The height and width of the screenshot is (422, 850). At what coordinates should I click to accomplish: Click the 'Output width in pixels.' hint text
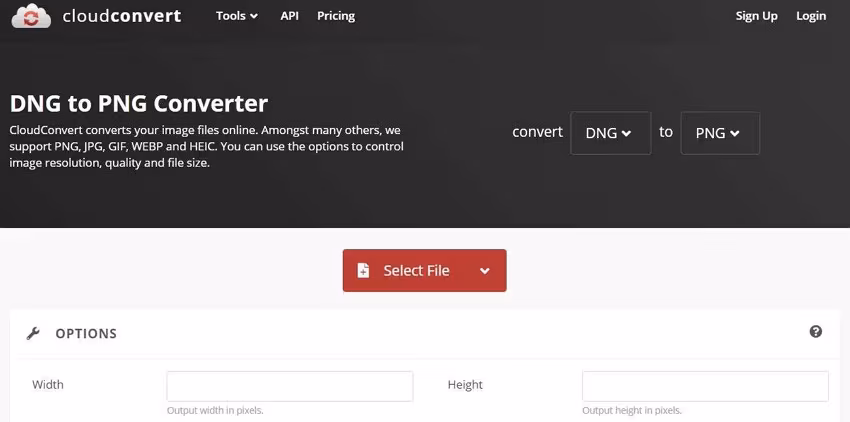pos(215,411)
